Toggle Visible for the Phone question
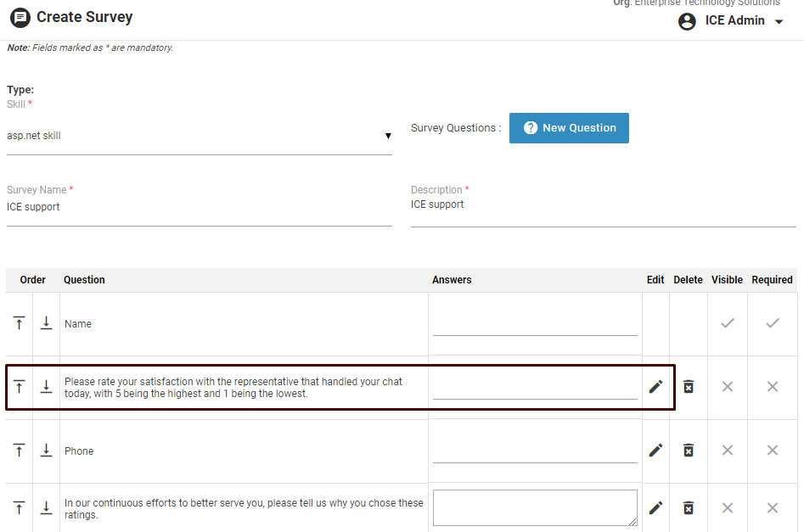804x532 pixels. click(x=727, y=451)
